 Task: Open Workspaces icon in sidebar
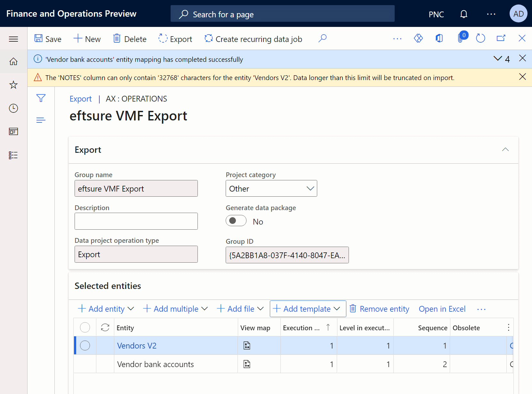coord(13,132)
